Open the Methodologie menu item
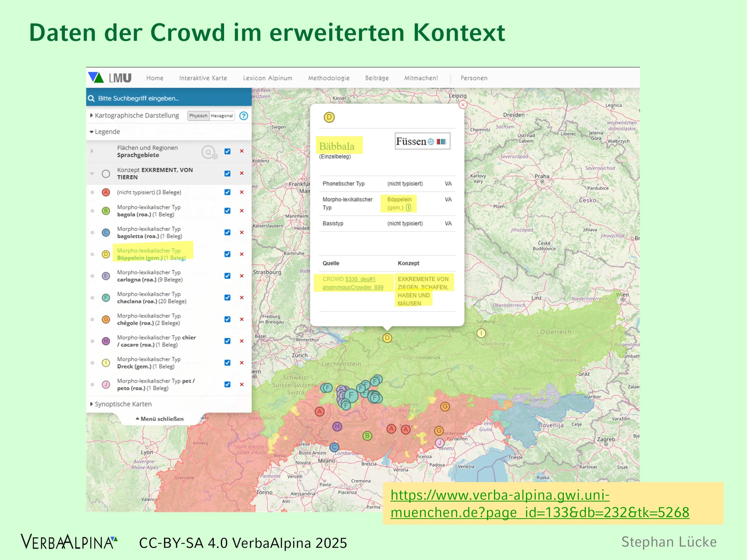This screenshot has width=747, height=560. pyautogui.click(x=329, y=78)
